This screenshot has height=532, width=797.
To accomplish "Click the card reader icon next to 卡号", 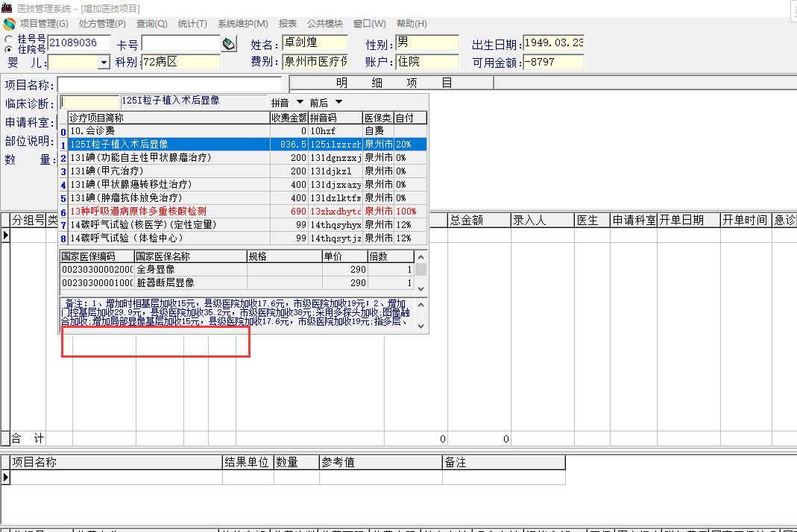I will 229,44.
